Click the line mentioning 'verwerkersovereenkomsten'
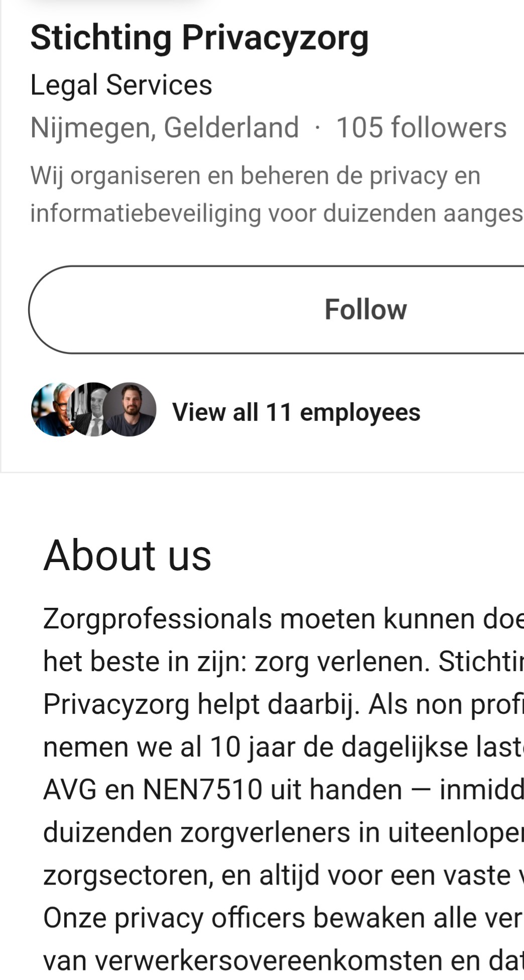The height and width of the screenshot is (980, 524). click(284, 960)
